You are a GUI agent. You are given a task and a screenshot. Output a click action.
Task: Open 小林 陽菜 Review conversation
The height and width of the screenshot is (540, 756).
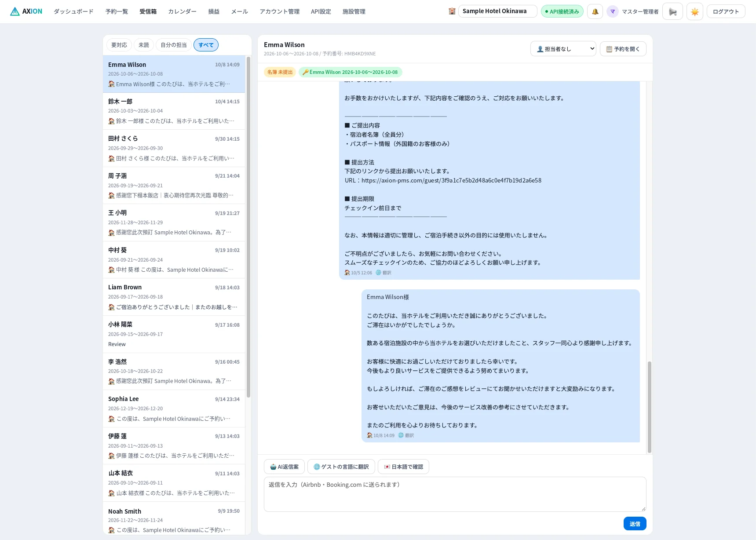pos(174,334)
